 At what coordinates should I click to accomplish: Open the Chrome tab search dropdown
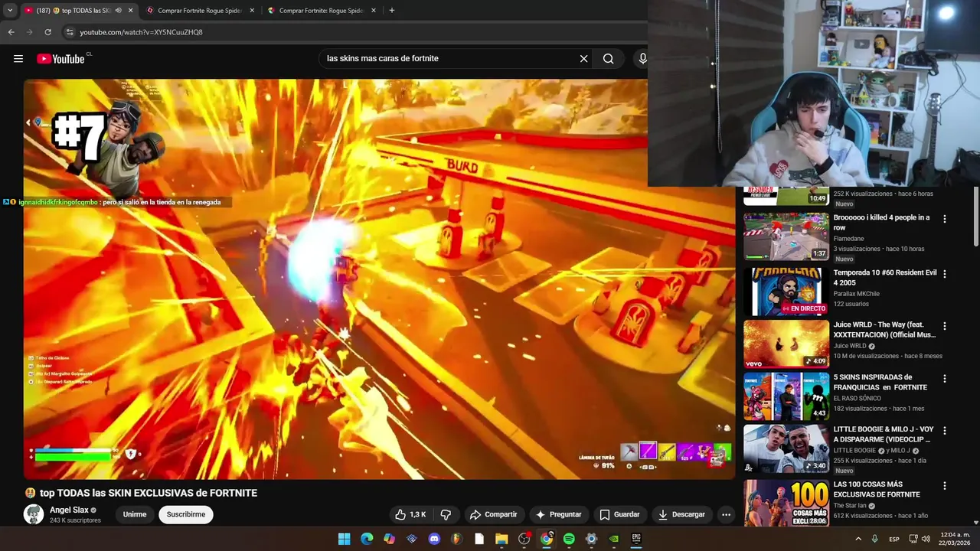point(10,11)
